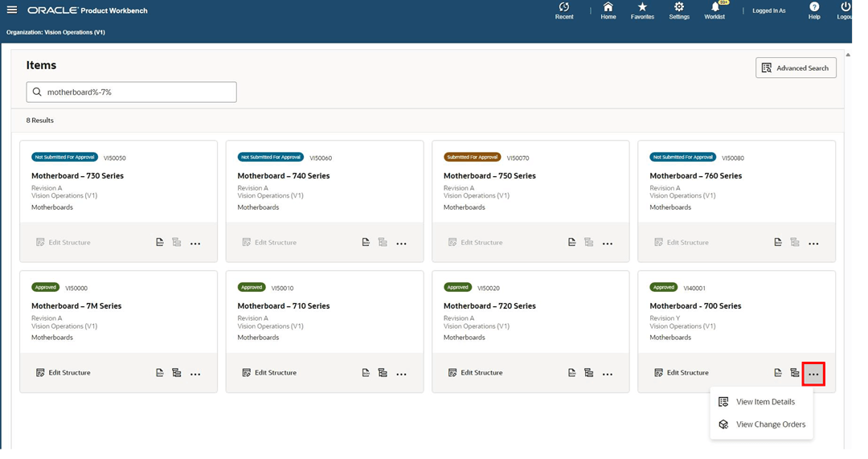Click structure tree icon on 710 Series card

coord(383,373)
